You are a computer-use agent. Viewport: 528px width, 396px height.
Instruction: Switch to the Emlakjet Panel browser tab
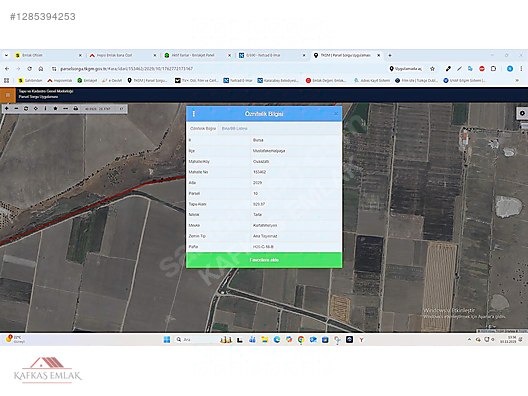196,55
